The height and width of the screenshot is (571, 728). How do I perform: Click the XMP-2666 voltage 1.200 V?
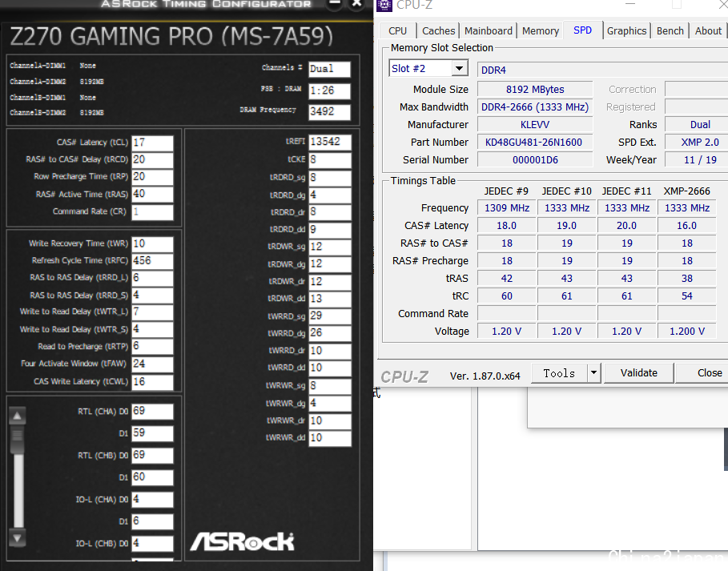[x=686, y=332]
